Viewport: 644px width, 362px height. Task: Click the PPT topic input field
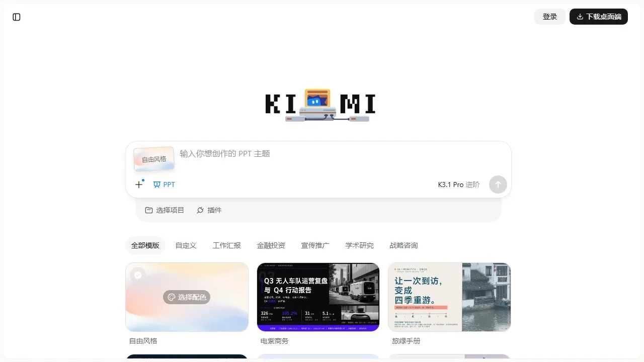click(x=342, y=154)
